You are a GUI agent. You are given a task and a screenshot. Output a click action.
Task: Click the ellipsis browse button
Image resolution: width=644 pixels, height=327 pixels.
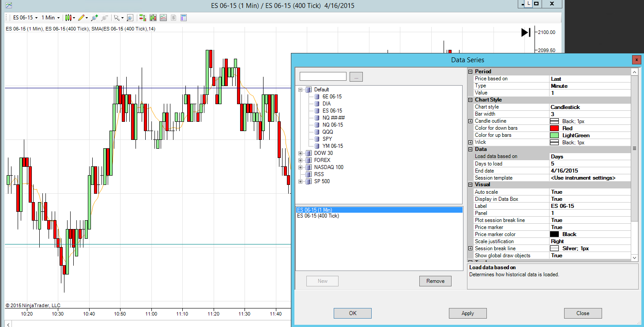tap(356, 77)
